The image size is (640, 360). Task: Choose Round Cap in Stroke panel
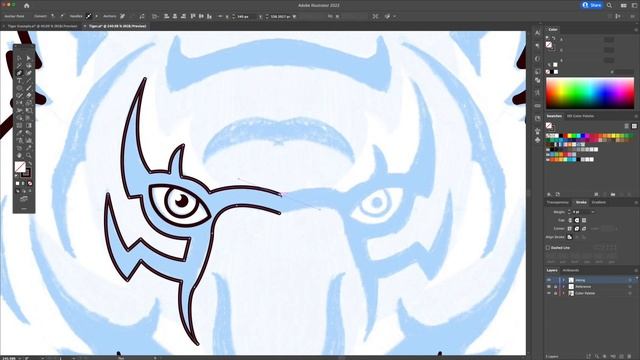point(577,220)
